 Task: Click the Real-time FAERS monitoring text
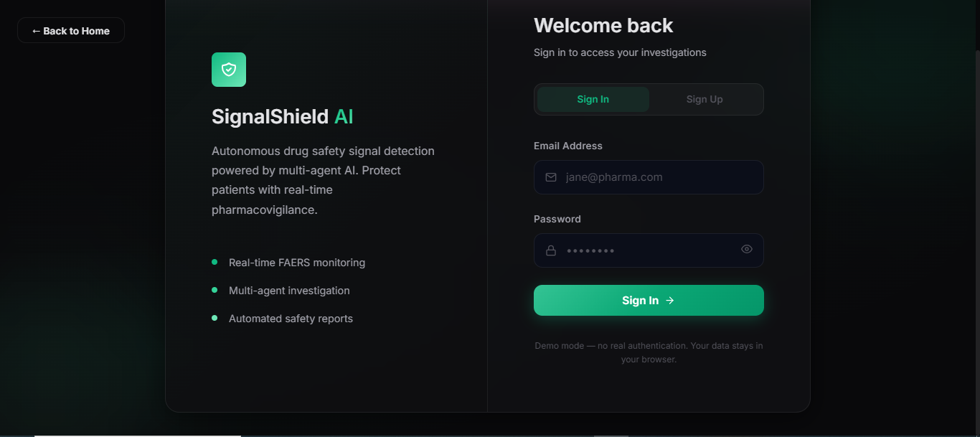(296, 263)
